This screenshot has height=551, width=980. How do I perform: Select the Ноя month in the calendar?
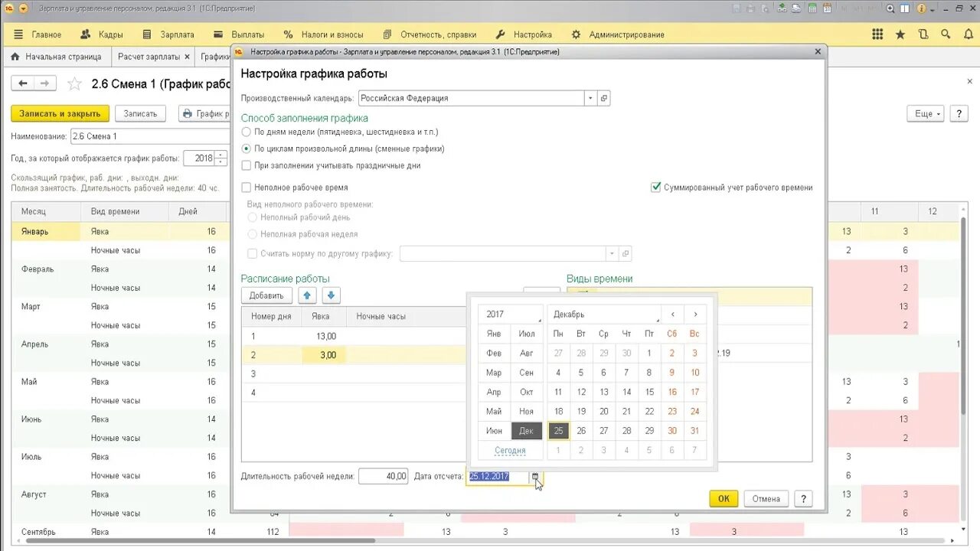click(x=527, y=411)
